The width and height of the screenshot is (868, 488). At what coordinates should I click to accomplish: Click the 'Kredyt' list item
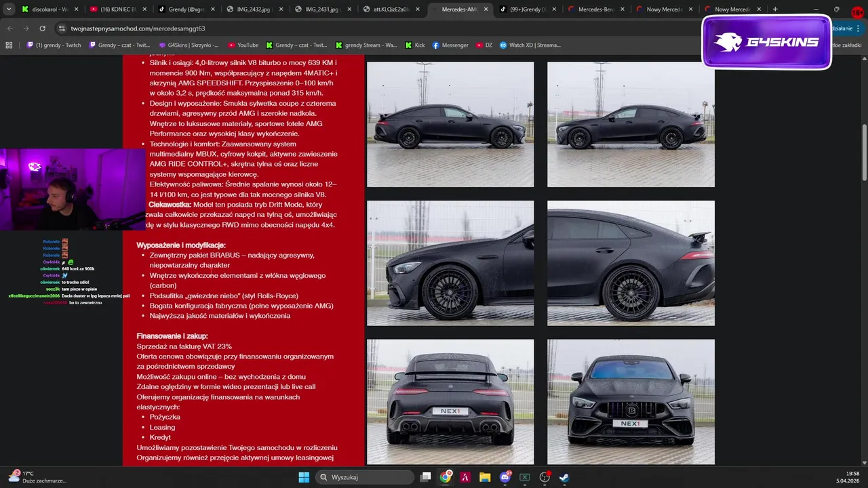point(160,437)
